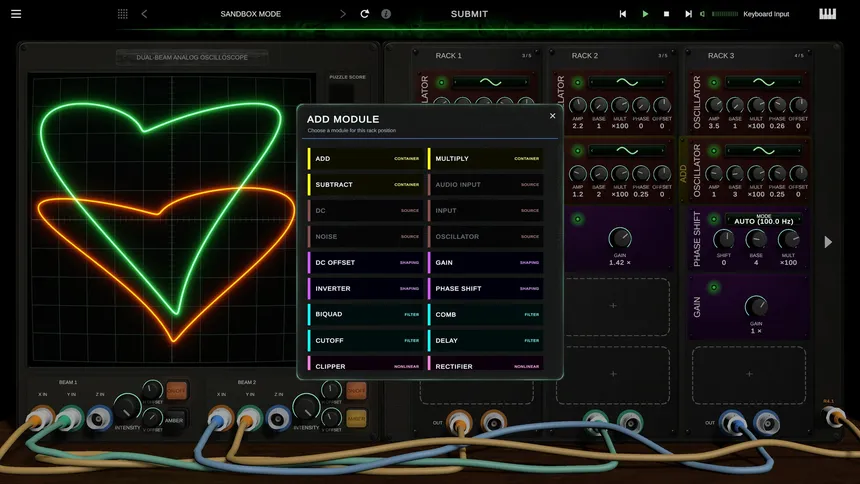Viewport: 860px width, 484px height.
Task: Choose the BIQUAD filter module
Action: (365, 314)
